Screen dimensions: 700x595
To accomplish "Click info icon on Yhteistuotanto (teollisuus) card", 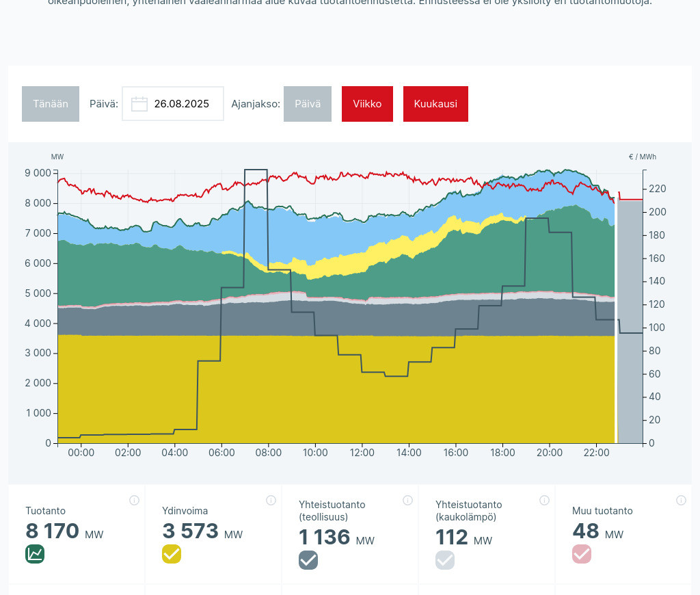I will coord(407,500).
